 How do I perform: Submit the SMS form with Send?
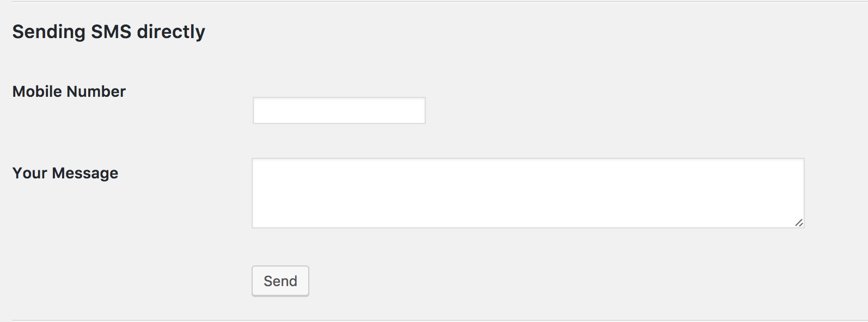280,281
